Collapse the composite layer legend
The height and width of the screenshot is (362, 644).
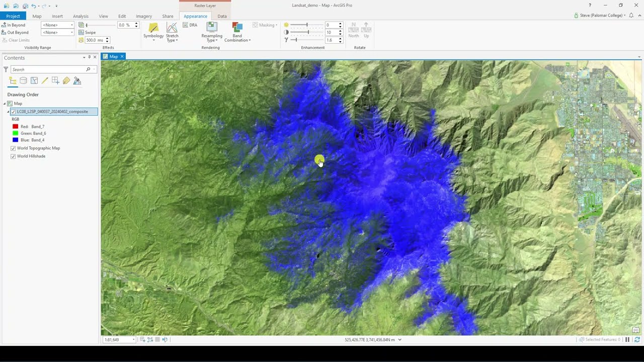(8, 112)
